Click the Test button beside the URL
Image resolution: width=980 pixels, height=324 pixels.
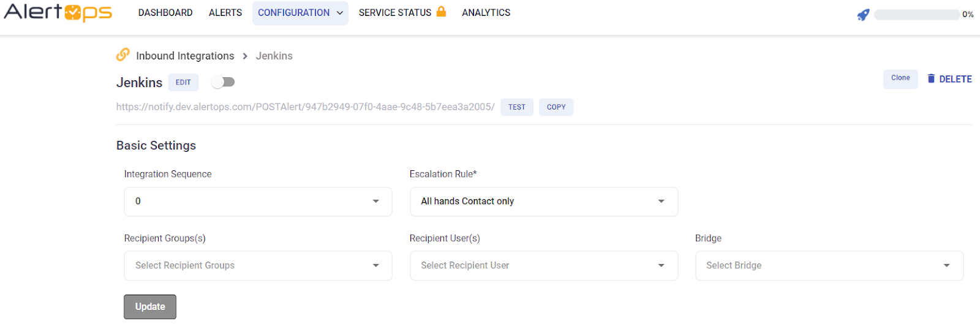tap(517, 107)
